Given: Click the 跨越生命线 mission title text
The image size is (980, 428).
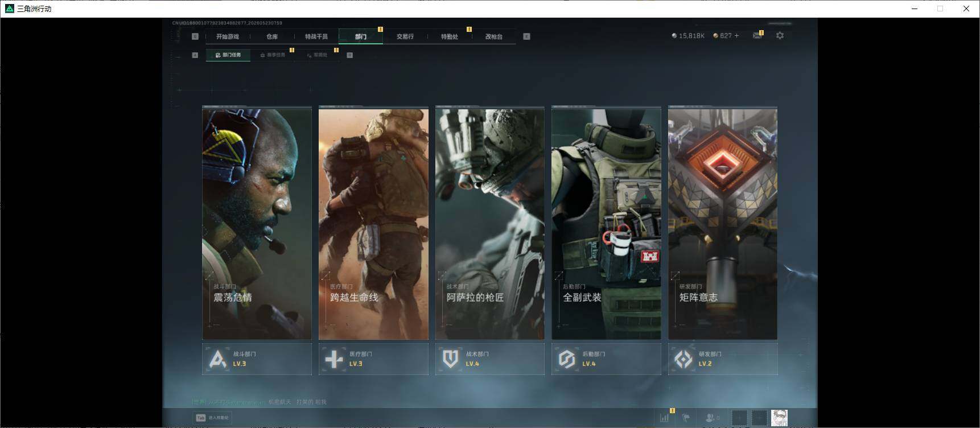Looking at the screenshot, I should click(354, 298).
